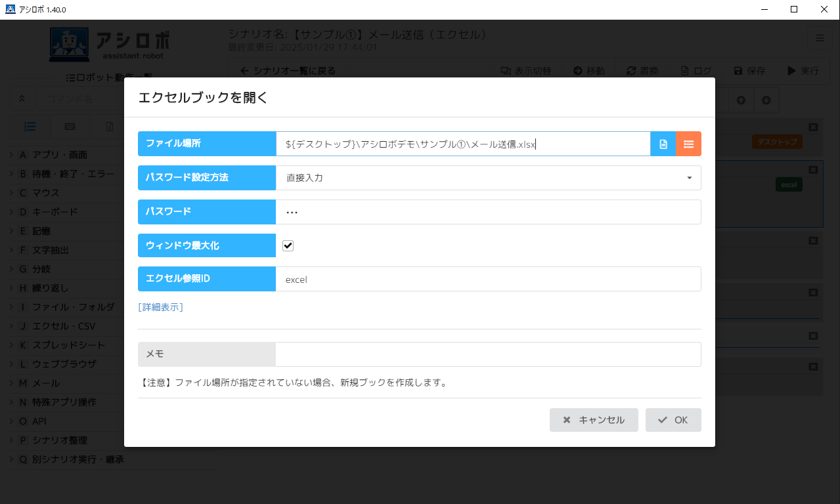
Task: Click the アシロボ assistant robot logo
Action: tap(110, 43)
